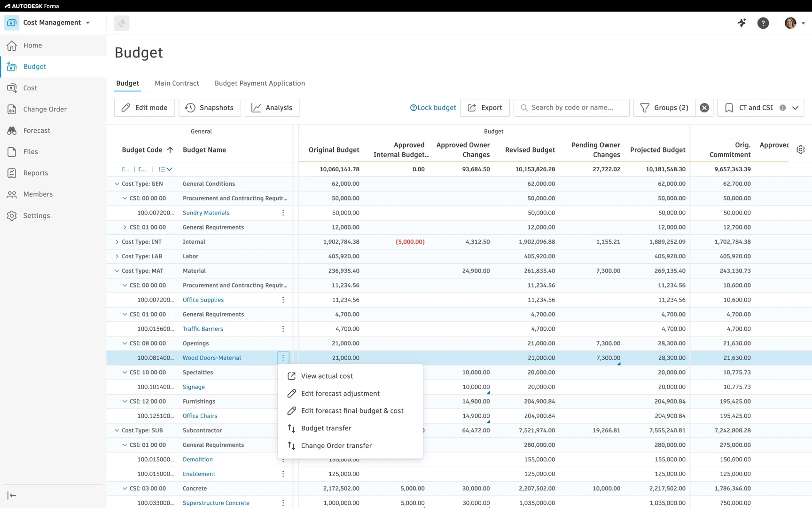Select Budget transfer from context menu
Screen dimensions: 812x508
click(351, 429)
